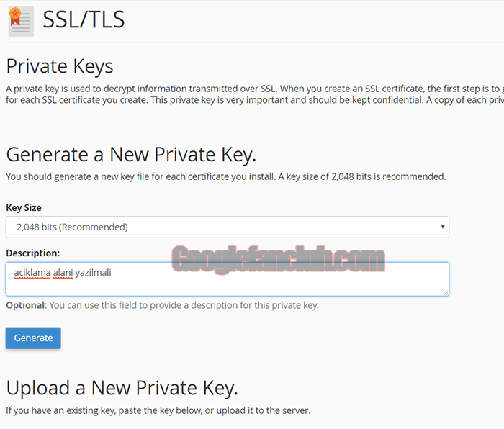Click the Upload a New Private Key heading
Viewport: 504px width, 429px height.
coord(122,388)
